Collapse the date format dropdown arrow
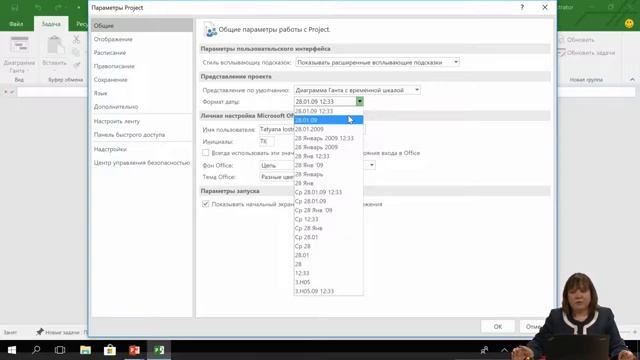 click(359, 101)
